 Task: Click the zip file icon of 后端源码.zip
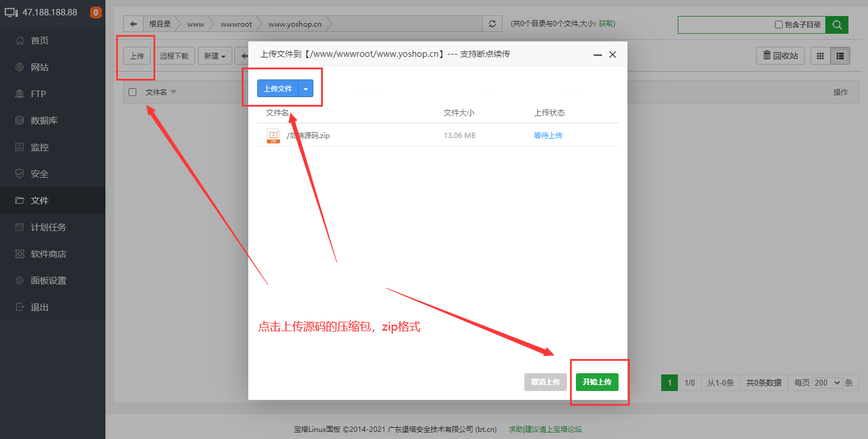coord(273,136)
